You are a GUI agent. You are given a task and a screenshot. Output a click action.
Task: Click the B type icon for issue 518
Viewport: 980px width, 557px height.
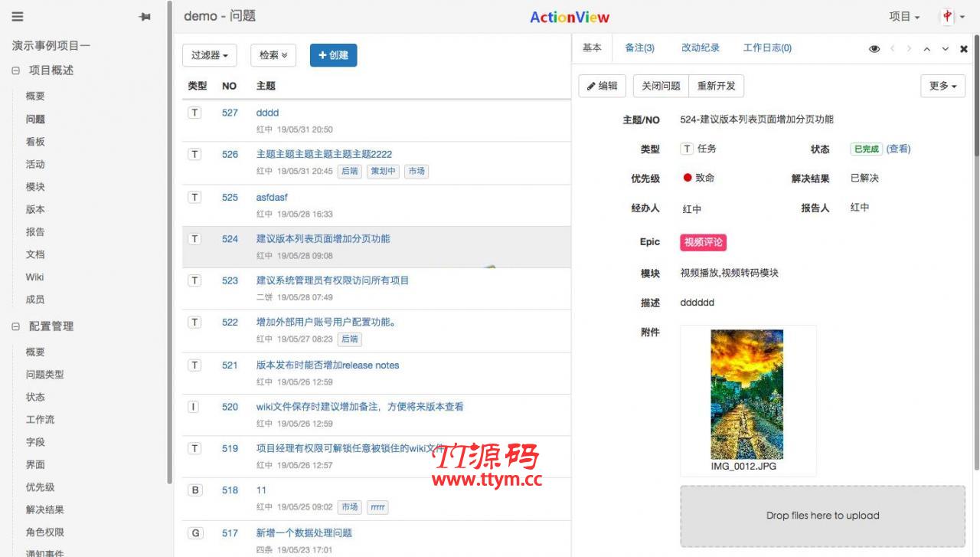[195, 490]
